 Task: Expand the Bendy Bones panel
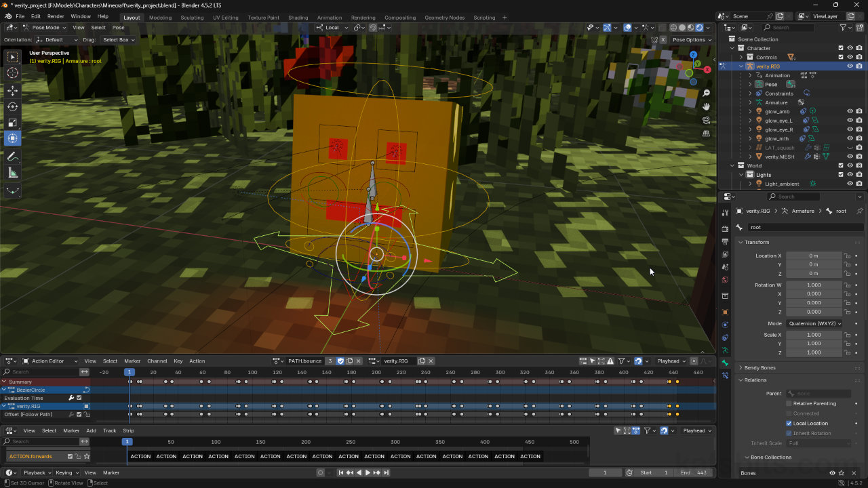[x=759, y=367]
